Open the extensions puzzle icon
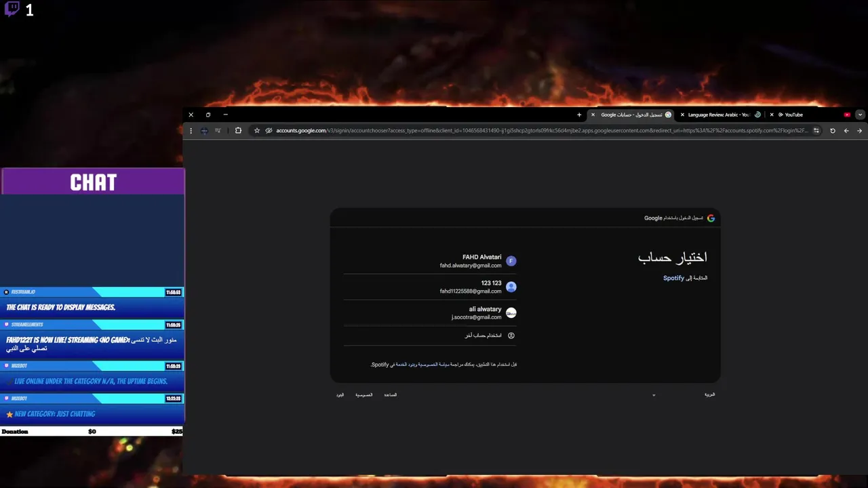The height and width of the screenshot is (488, 868). (x=238, y=131)
